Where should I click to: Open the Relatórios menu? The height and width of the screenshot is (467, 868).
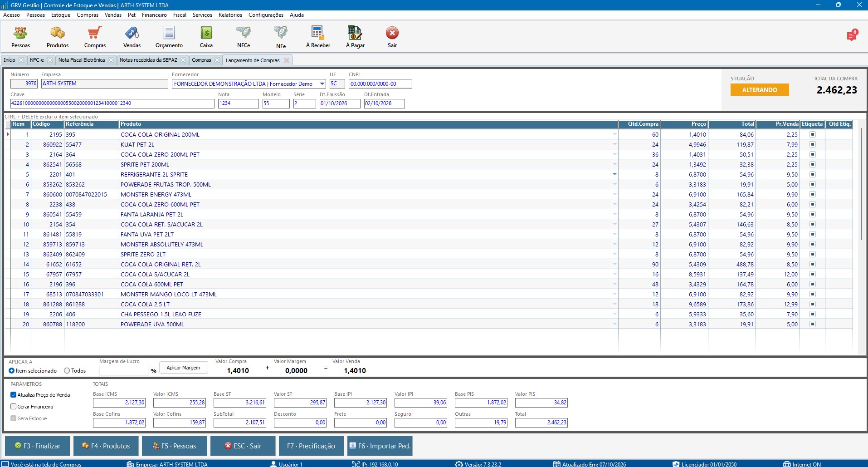coord(230,15)
